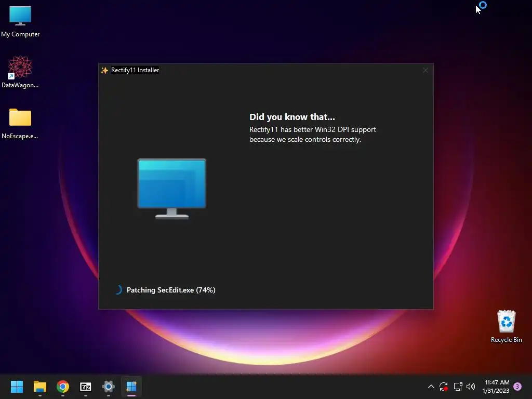Open the My Computer desktop icon

coord(20,22)
